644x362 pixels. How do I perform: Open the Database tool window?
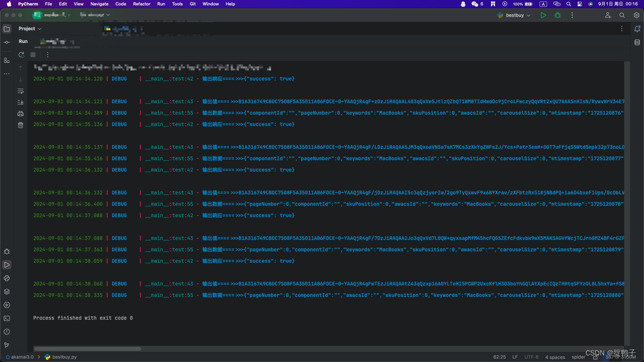[x=637, y=43]
